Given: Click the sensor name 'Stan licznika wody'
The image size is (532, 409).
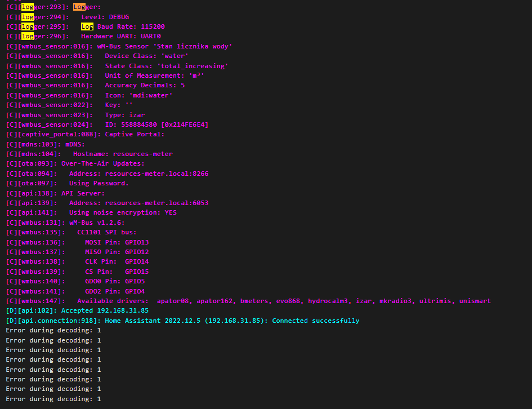Looking at the screenshot, I should click(194, 46).
